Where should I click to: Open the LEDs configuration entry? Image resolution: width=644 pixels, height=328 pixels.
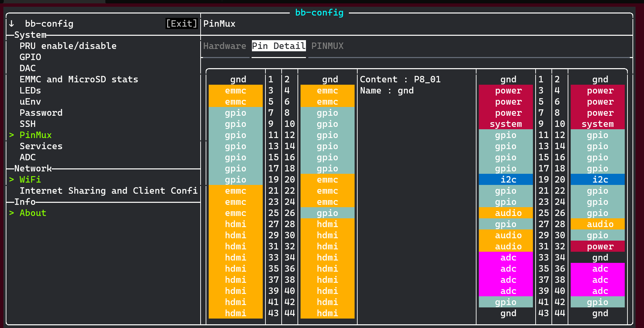tap(30, 90)
